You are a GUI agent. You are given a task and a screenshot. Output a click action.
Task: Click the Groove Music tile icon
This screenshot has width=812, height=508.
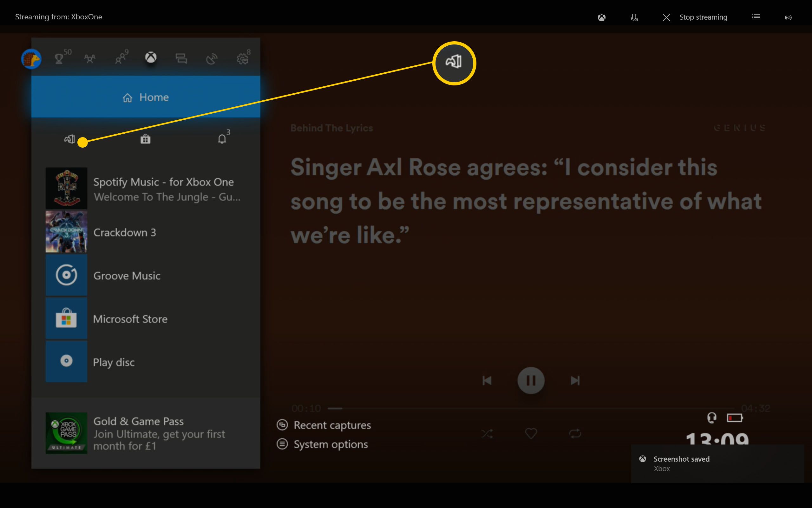coord(66,276)
